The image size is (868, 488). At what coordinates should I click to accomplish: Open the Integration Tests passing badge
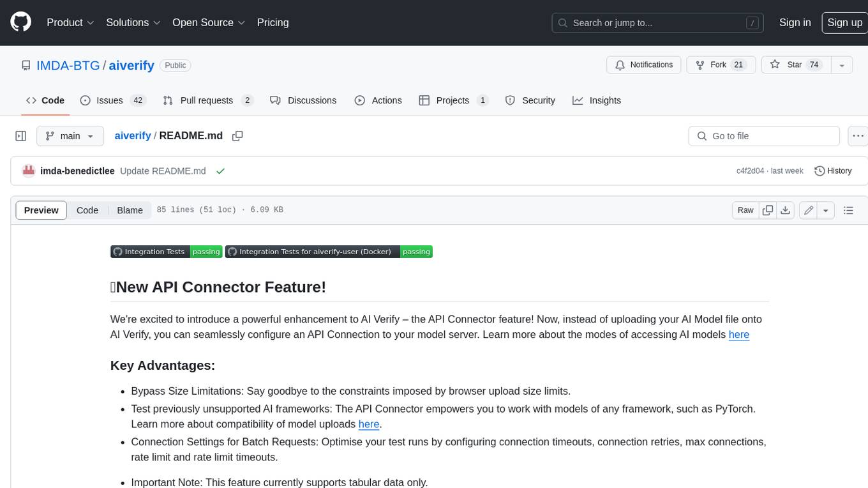[x=167, y=252]
